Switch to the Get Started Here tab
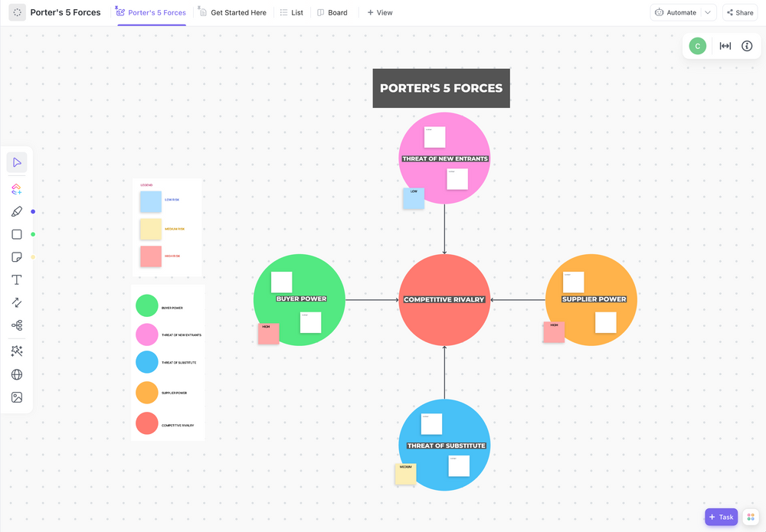Viewport: 766px width, 532px height. (x=233, y=13)
